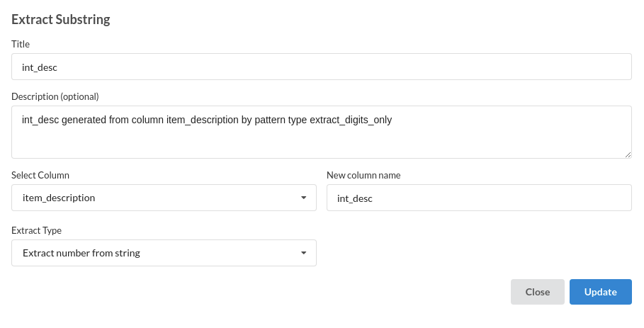This screenshot has width=644, height=328.
Task: Click the caret arrow beside Extract number from string
Action: pyautogui.click(x=303, y=253)
